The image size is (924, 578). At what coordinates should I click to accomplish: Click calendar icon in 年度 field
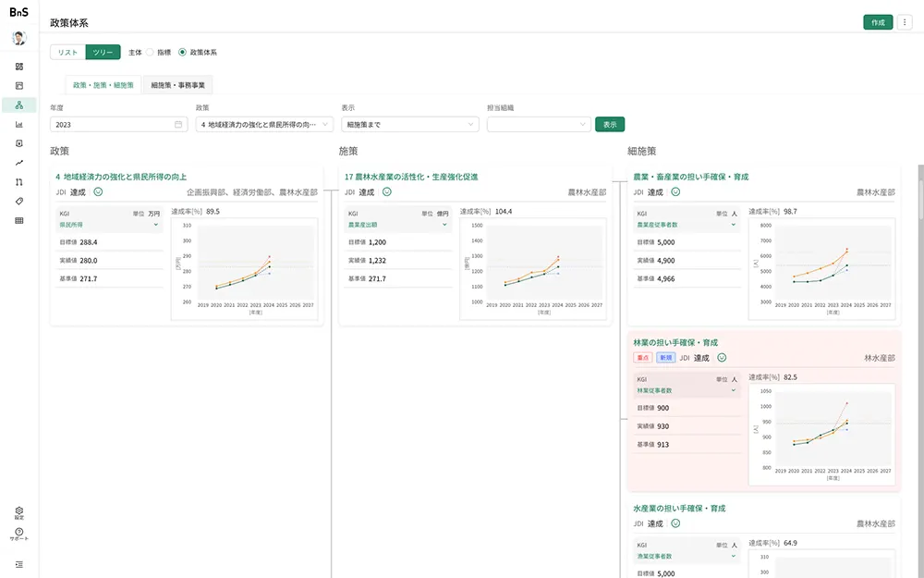pos(178,125)
